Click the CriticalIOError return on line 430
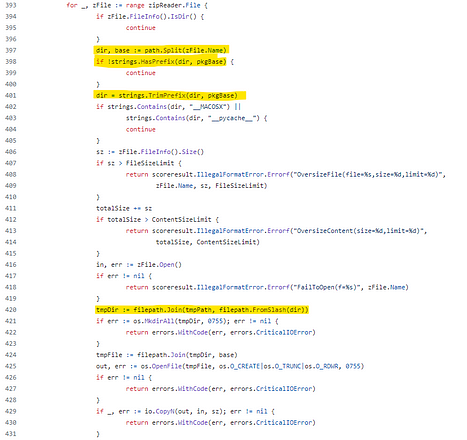Image resolution: width=467 pixels, height=440 pixels. point(220,423)
